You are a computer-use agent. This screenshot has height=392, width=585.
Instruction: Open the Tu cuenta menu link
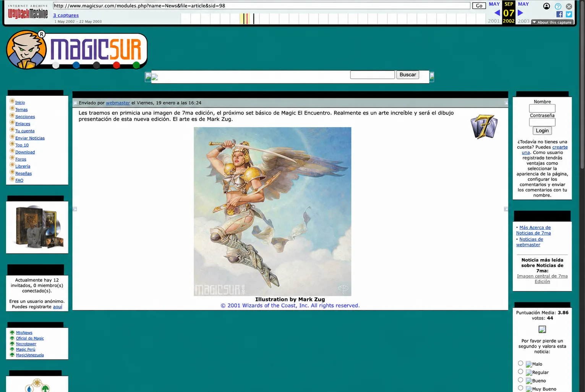(x=25, y=131)
